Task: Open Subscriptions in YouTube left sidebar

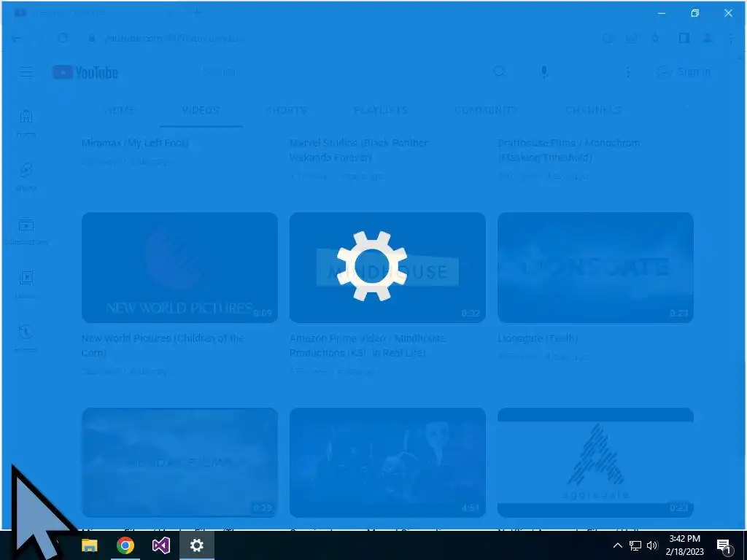Action: 26,230
